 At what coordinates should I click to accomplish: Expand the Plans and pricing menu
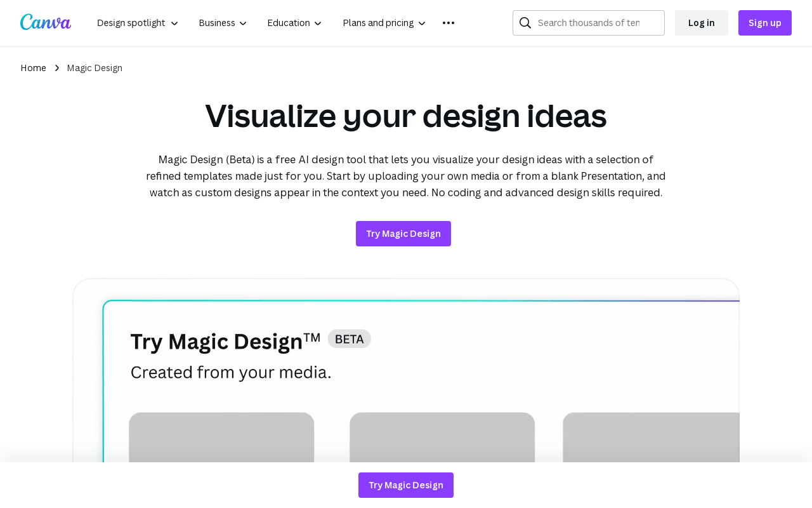coord(383,22)
